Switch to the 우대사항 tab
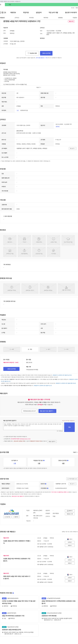 [31, 18]
